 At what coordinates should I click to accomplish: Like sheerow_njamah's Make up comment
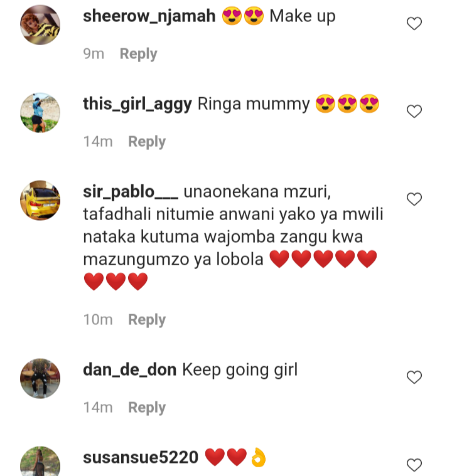414,23
